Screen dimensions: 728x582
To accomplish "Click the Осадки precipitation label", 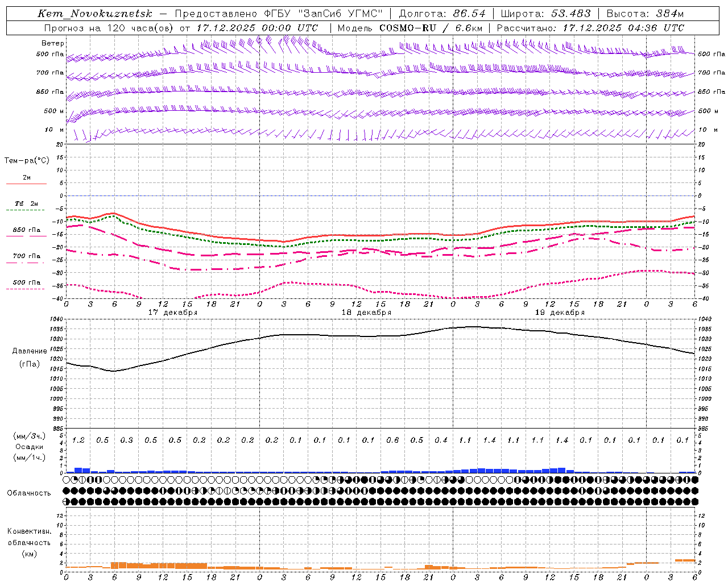I will click(30, 447).
